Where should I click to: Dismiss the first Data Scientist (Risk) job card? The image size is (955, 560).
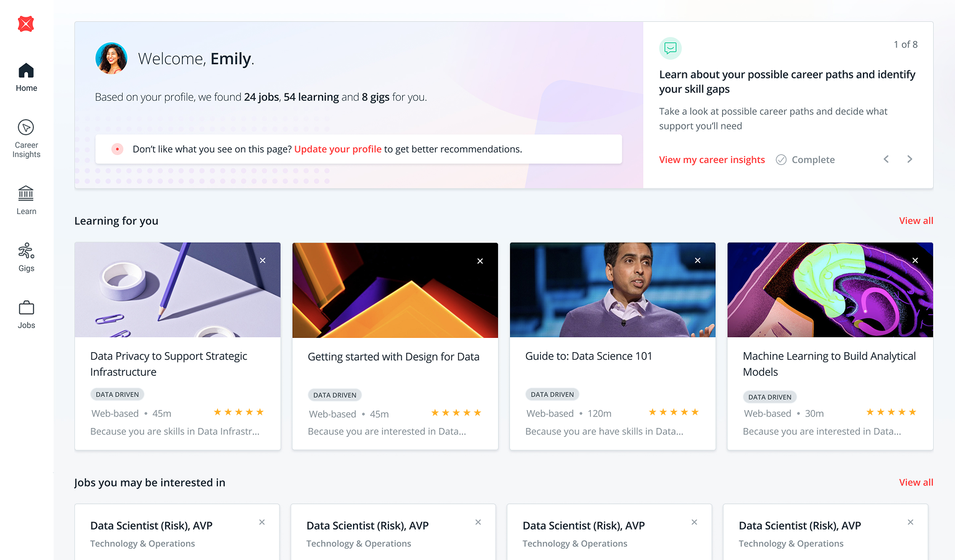pyautogui.click(x=261, y=522)
